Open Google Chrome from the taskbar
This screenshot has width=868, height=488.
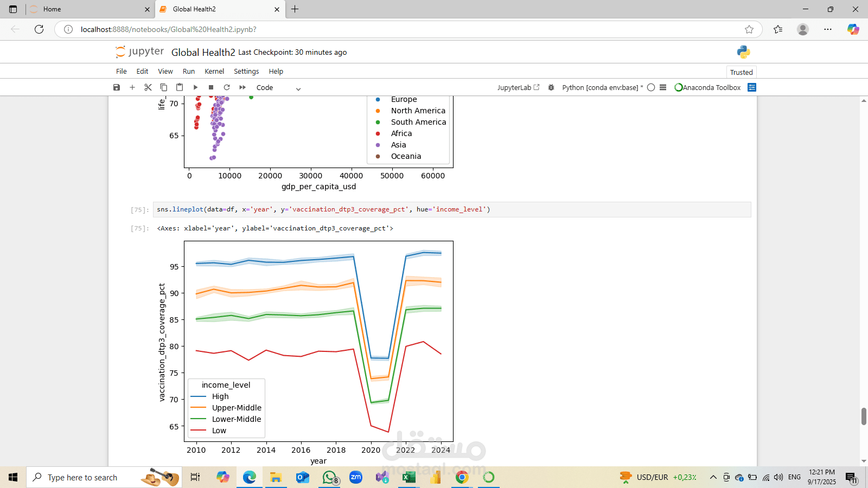(x=462, y=477)
